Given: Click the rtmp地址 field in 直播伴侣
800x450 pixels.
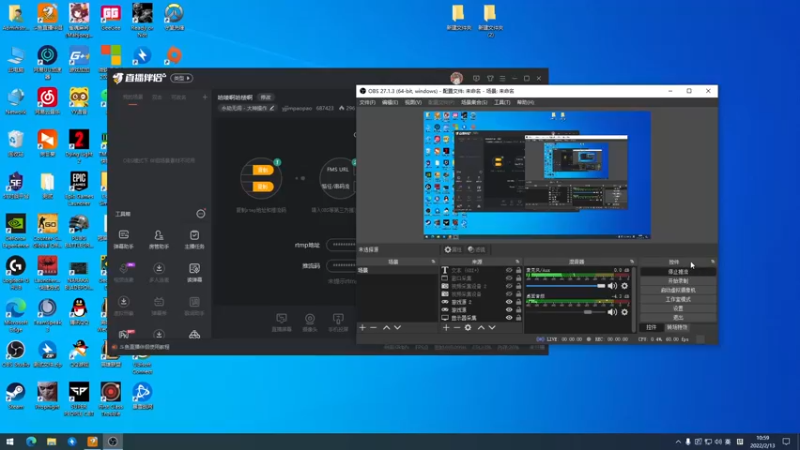Looking at the screenshot, I should click(341, 245).
